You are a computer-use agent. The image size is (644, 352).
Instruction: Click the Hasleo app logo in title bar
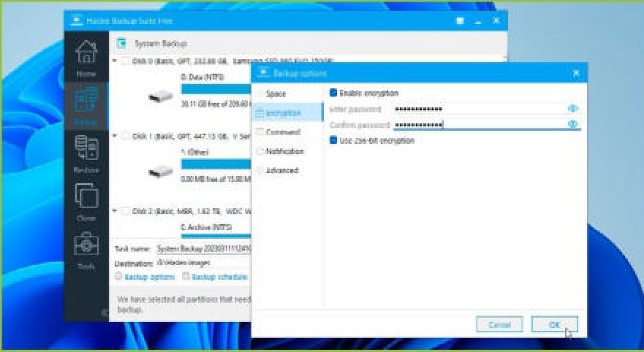tap(76, 20)
